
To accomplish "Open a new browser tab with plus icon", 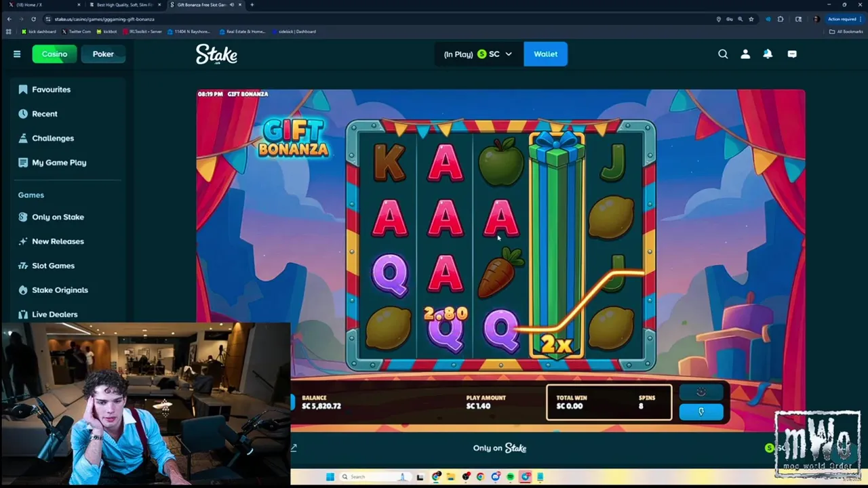I will (252, 5).
